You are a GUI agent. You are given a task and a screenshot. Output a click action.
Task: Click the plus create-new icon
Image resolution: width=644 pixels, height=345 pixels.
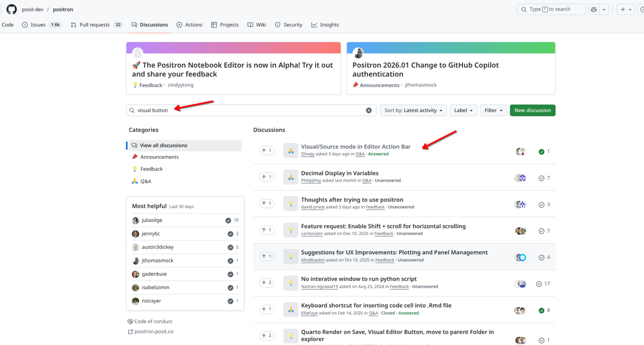tap(623, 9)
